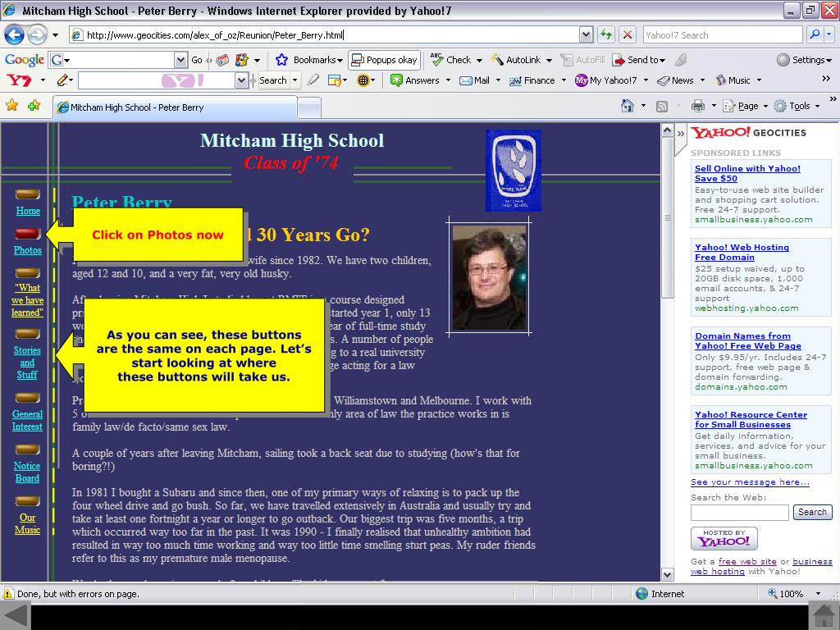Click Add to Favorites star-plus icon
840x630 pixels.
coord(34,106)
